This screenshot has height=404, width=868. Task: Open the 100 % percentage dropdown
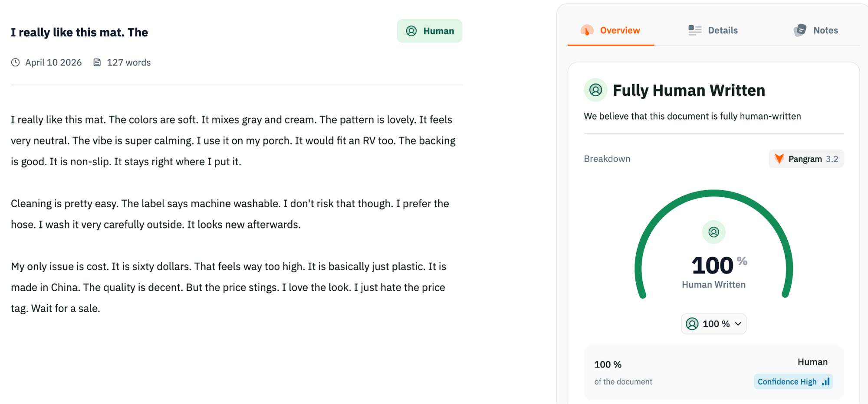click(713, 324)
